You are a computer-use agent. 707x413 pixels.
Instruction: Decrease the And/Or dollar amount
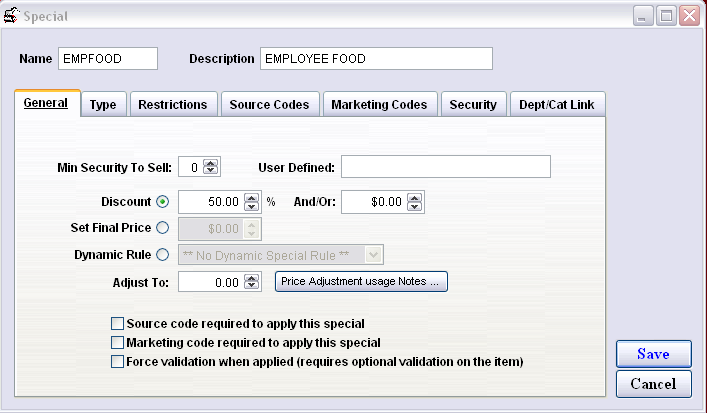point(414,206)
